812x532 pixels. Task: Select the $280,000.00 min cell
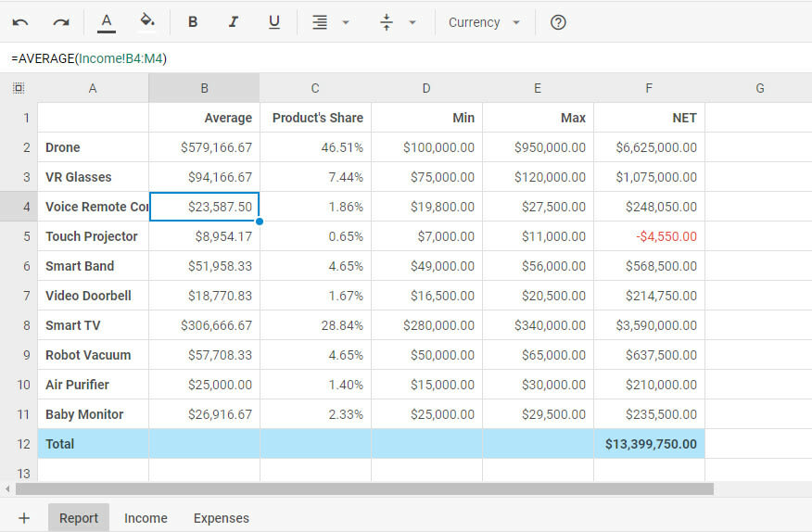(426, 325)
